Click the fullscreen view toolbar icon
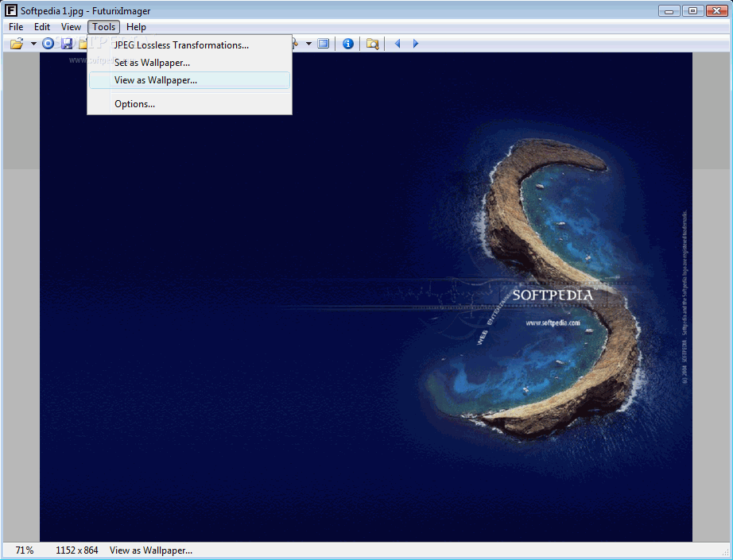733x560 pixels. pyautogui.click(x=323, y=44)
